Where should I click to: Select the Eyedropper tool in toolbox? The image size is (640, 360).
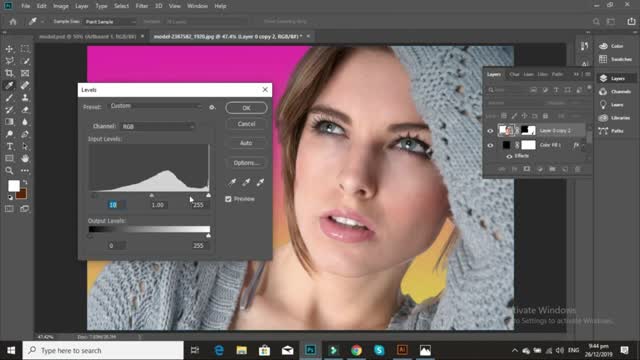[x=9, y=85]
